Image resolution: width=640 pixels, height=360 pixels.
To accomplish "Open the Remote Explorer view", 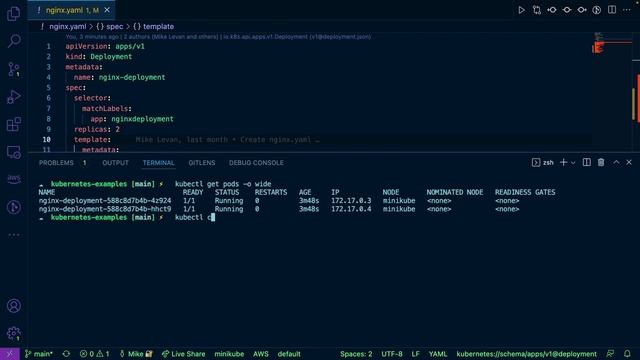I will pyautogui.click(x=13, y=152).
